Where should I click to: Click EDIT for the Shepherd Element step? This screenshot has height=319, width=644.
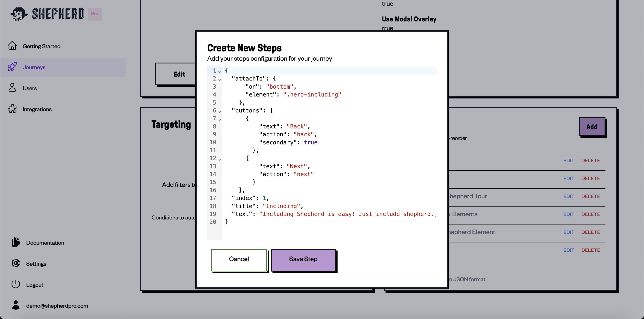[x=568, y=232]
